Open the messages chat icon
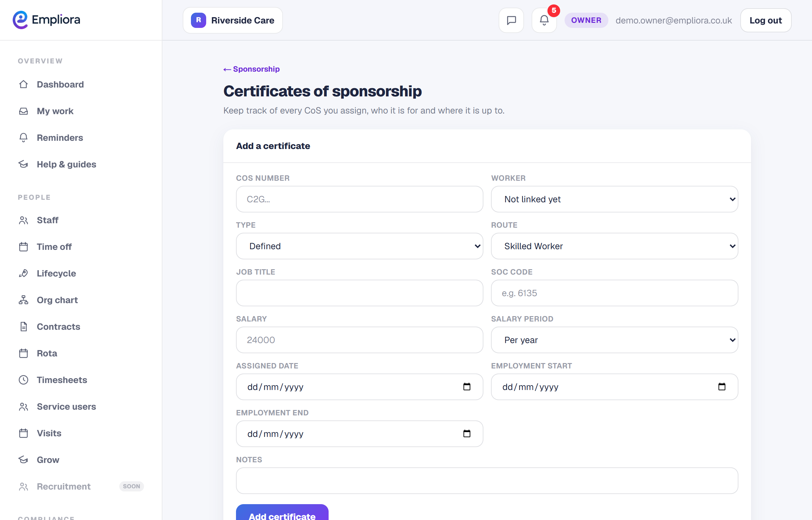Screen dimensions: 812x520 [511, 20]
